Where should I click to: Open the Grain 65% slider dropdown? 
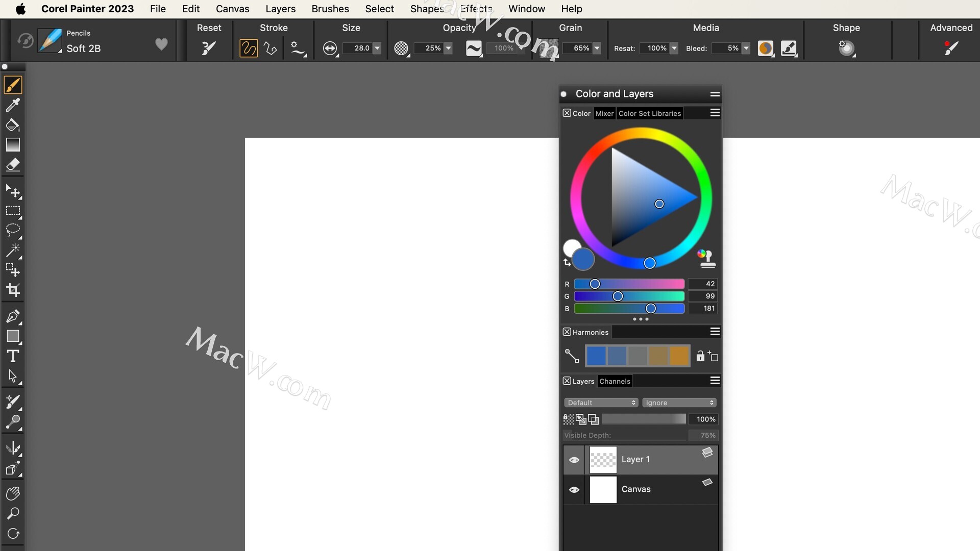(597, 48)
